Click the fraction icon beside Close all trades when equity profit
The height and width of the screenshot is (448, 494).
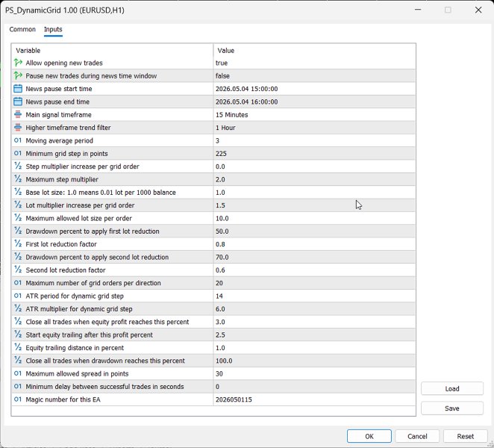pyautogui.click(x=18, y=322)
